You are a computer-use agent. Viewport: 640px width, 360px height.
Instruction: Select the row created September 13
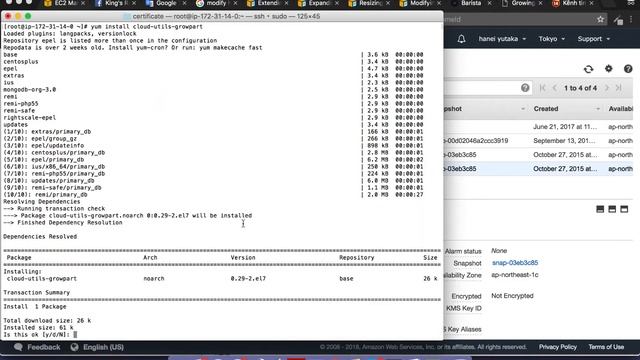539,141
